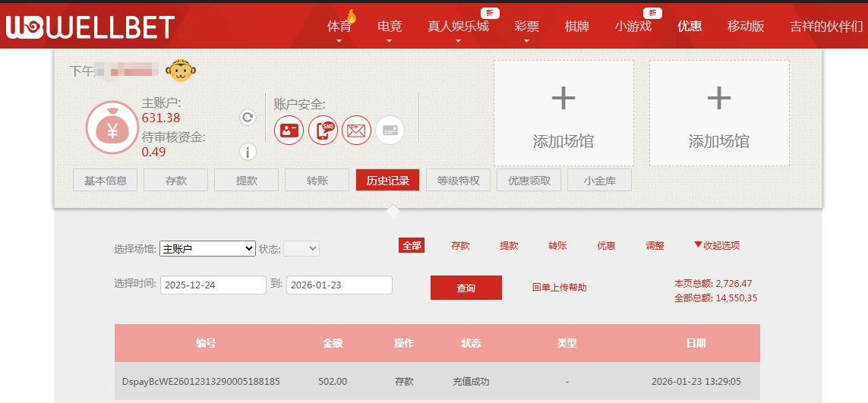Image resolution: width=868 pixels, height=403 pixels.
Task: Click the second 添加场馆 plus card
Action: point(719,113)
